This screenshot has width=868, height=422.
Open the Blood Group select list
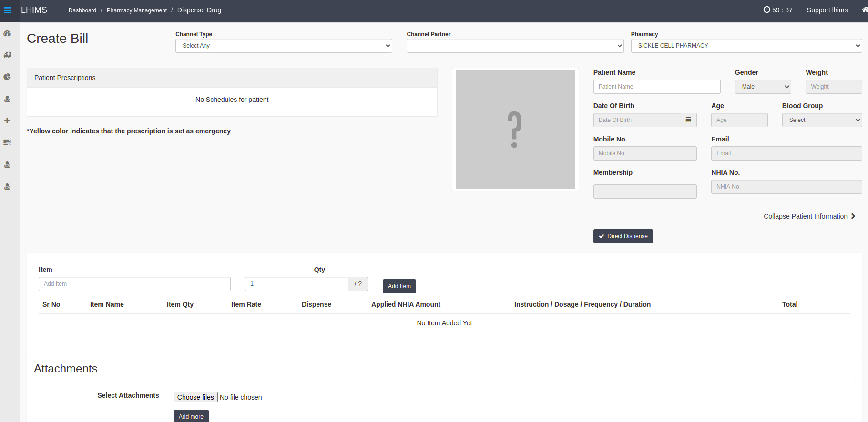tap(822, 120)
